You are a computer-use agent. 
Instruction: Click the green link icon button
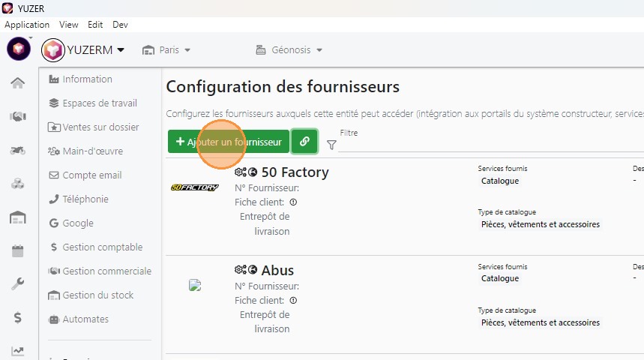point(304,141)
